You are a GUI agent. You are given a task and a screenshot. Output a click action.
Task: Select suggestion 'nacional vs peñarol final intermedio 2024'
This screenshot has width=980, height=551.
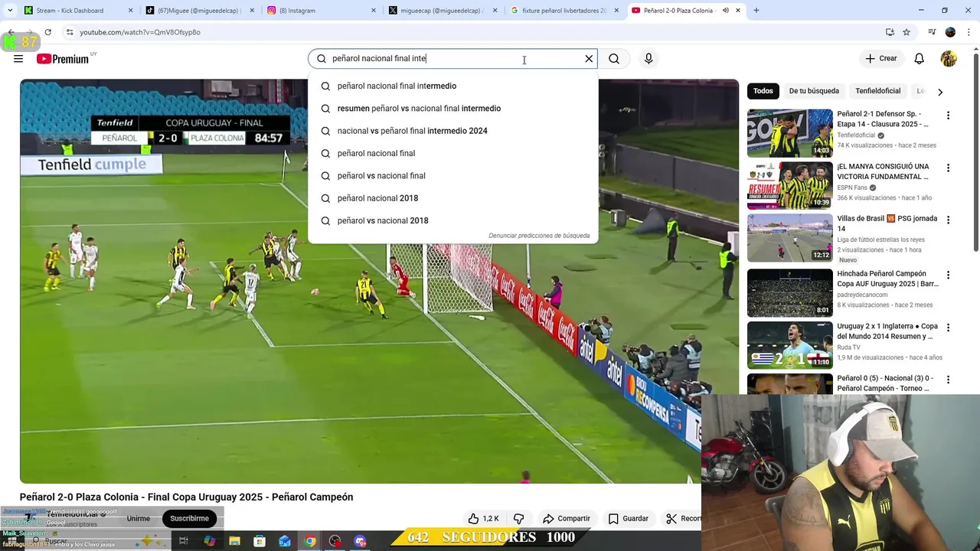coord(452,131)
